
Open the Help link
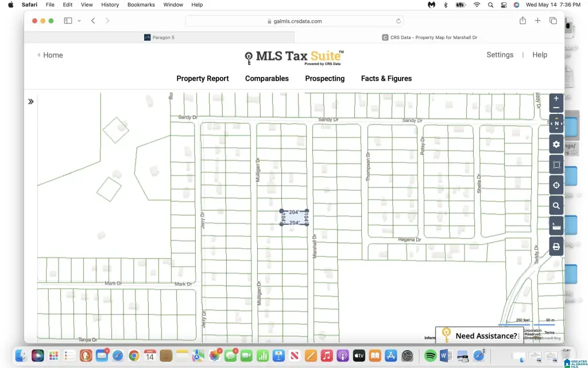[539, 55]
